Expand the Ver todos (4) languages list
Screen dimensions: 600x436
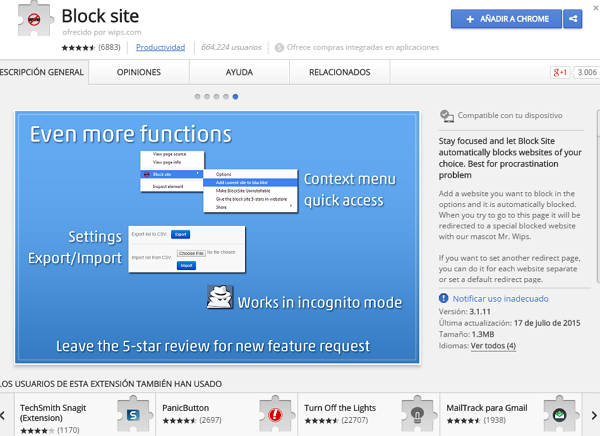pos(493,346)
